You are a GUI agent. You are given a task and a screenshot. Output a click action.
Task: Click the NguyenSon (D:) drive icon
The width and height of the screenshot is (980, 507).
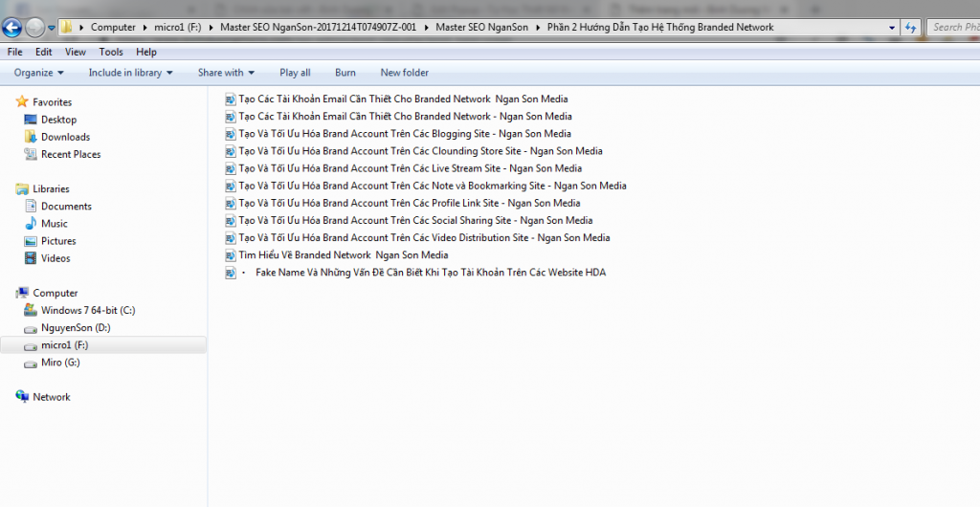[x=30, y=328]
